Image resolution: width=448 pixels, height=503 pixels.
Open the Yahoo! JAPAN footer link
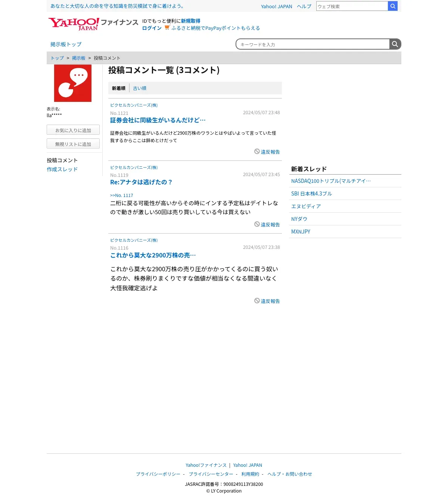click(x=248, y=465)
